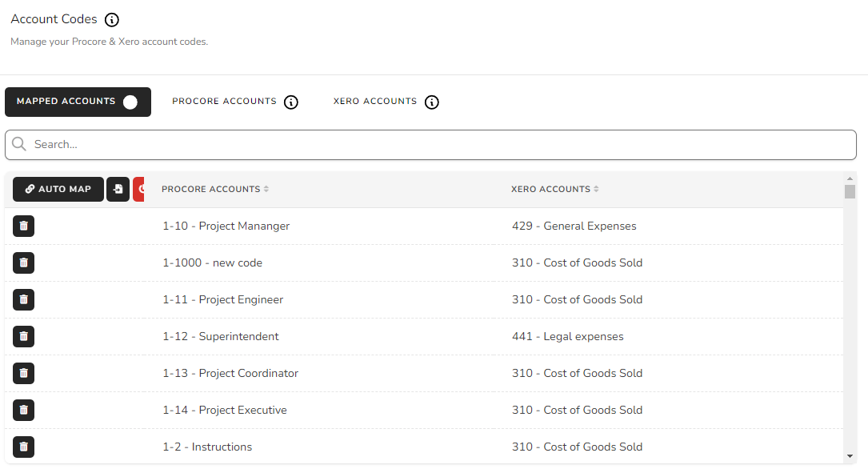The height and width of the screenshot is (469, 868).
Task: Open the Cost of Goods Sold dropdown for 1-1000
Action: click(578, 262)
